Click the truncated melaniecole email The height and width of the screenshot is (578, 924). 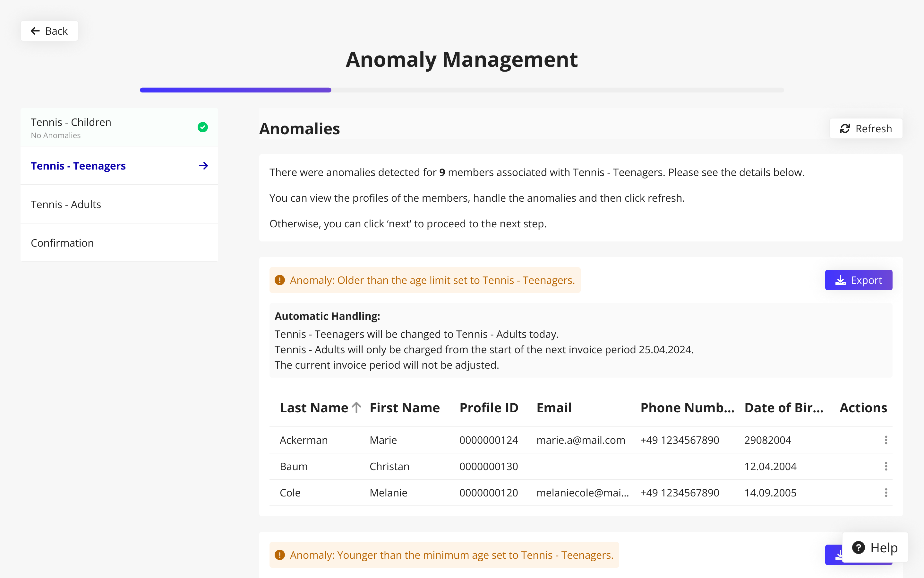(583, 493)
